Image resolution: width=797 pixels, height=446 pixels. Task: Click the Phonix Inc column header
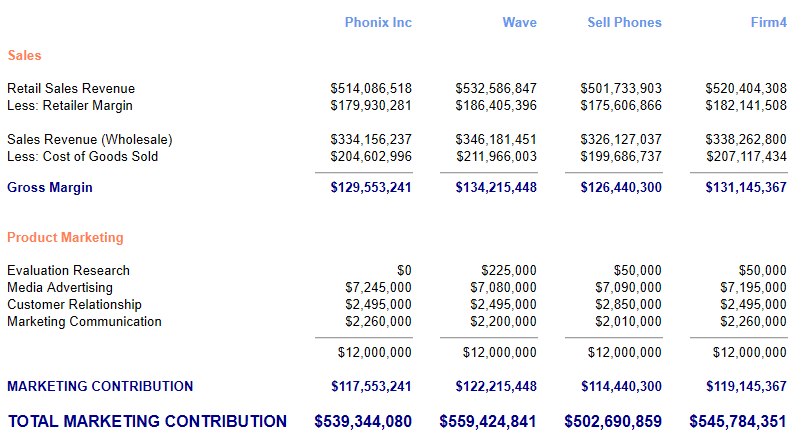(x=378, y=22)
